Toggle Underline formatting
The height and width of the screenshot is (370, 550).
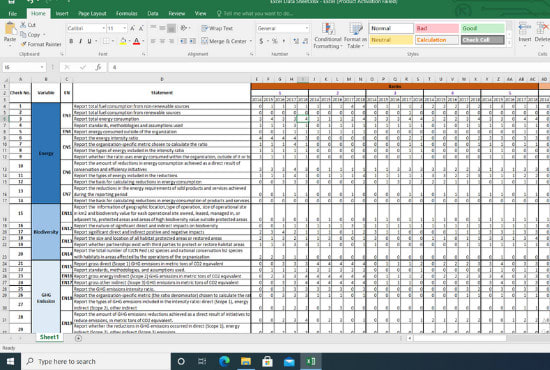[x=89, y=41]
